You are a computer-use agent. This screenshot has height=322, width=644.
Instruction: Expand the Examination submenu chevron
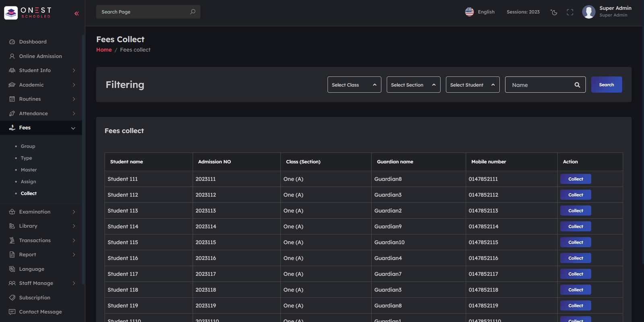click(74, 212)
